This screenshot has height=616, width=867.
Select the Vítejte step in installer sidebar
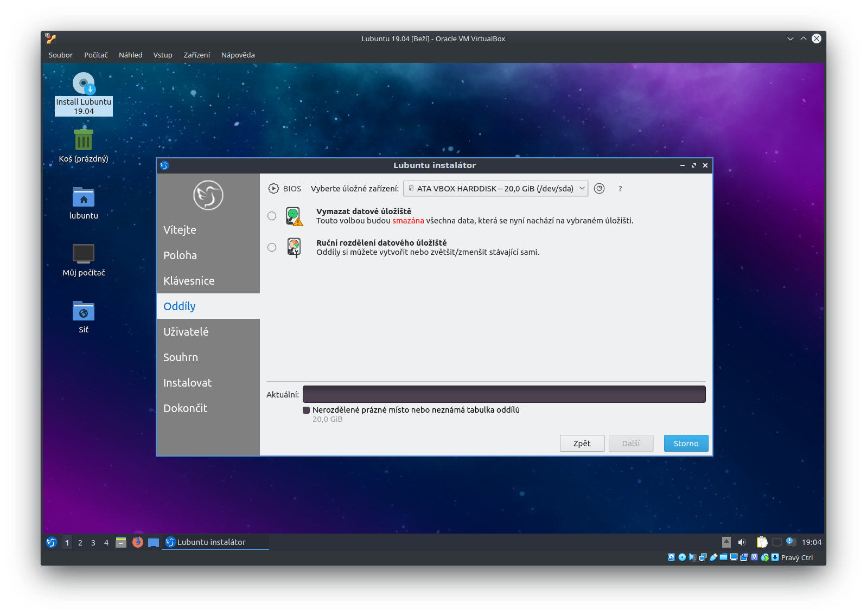pos(208,230)
